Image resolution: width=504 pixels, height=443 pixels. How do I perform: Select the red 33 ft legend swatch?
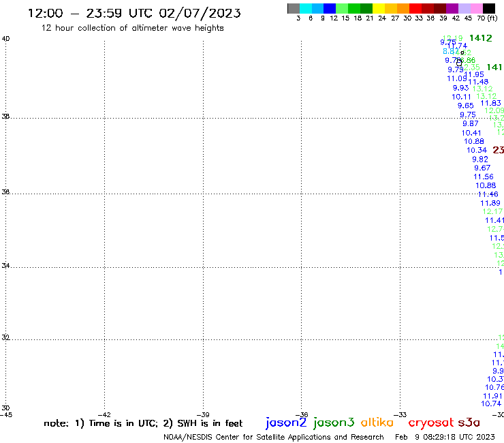(x=415, y=9)
